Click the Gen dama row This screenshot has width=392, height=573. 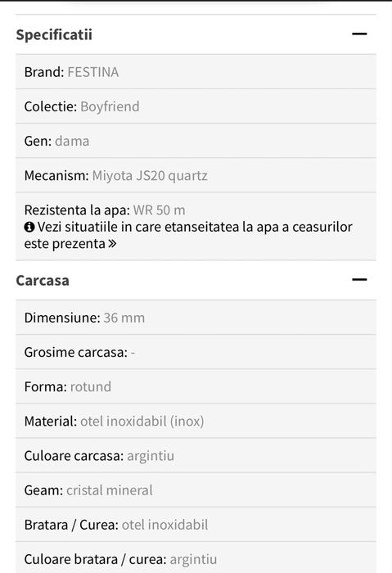tap(196, 141)
